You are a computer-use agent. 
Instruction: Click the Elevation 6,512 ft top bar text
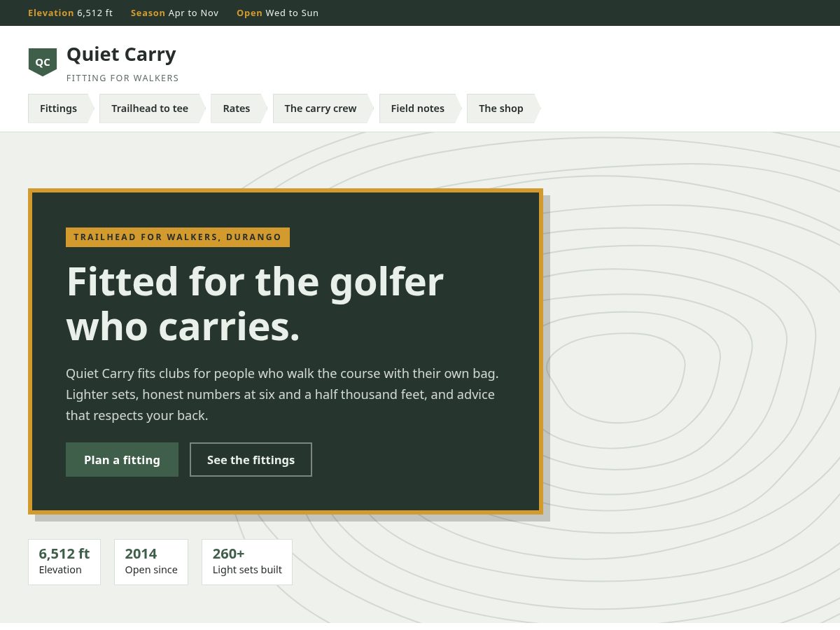pyautogui.click(x=70, y=13)
